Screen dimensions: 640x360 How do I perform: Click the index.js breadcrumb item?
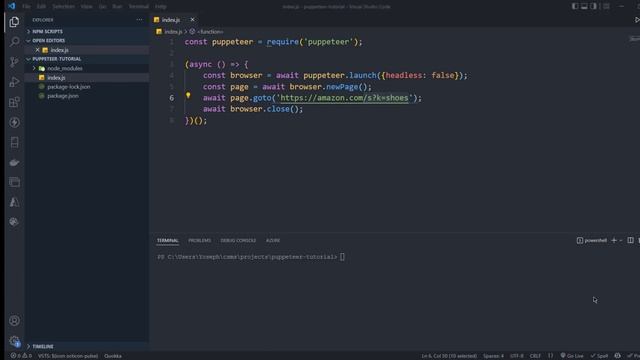click(173, 31)
